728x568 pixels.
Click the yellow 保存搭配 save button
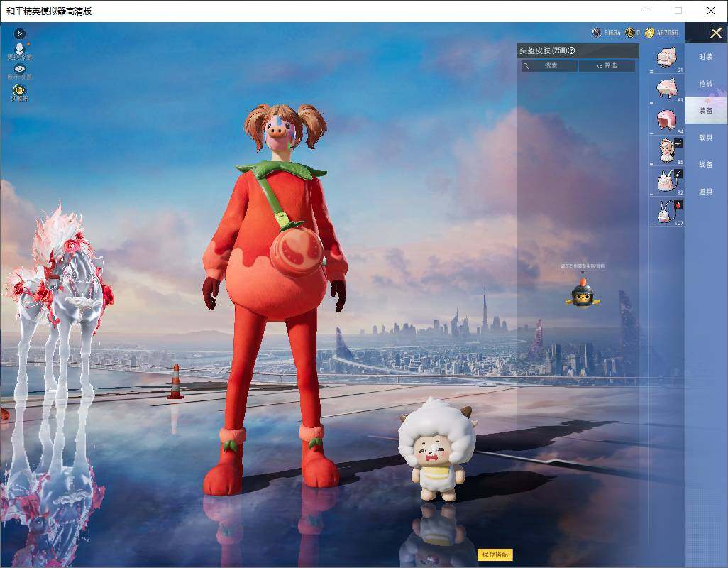coord(495,554)
